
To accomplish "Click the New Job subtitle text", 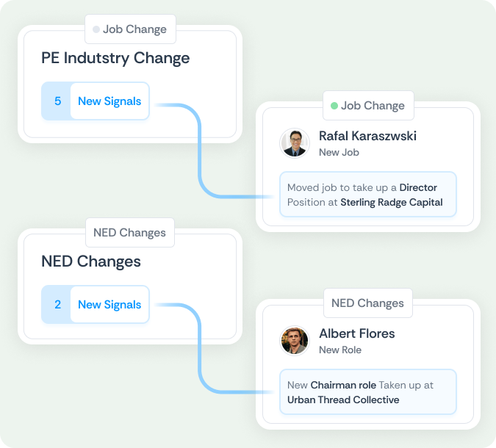I will 339,153.
